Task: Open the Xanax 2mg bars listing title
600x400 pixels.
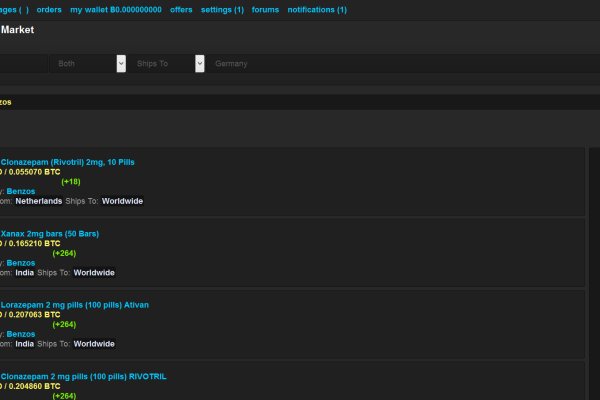Action: point(50,233)
